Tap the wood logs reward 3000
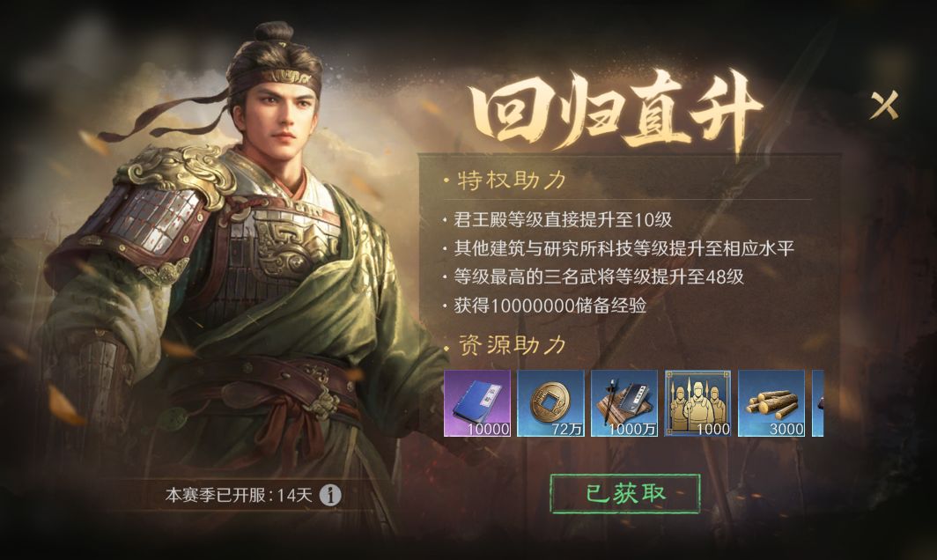Screen dimensions: 937x560 tap(771, 403)
